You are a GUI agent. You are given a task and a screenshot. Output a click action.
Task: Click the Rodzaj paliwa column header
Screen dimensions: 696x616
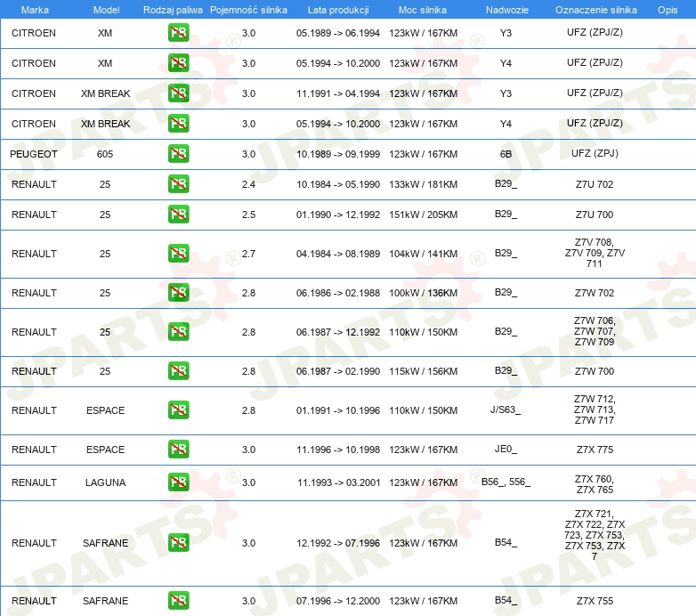[173, 10]
